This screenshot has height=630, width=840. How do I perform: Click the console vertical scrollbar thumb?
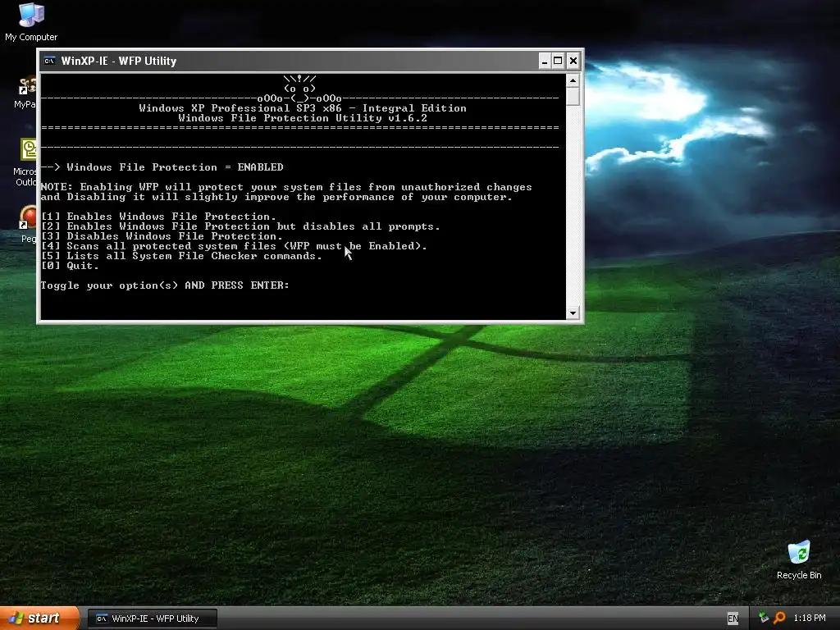click(573, 97)
